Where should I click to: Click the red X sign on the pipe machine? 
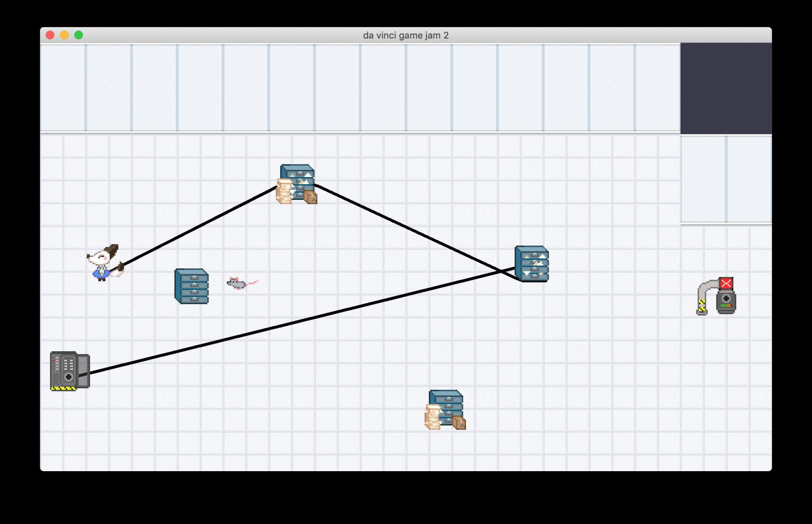[726, 283]
